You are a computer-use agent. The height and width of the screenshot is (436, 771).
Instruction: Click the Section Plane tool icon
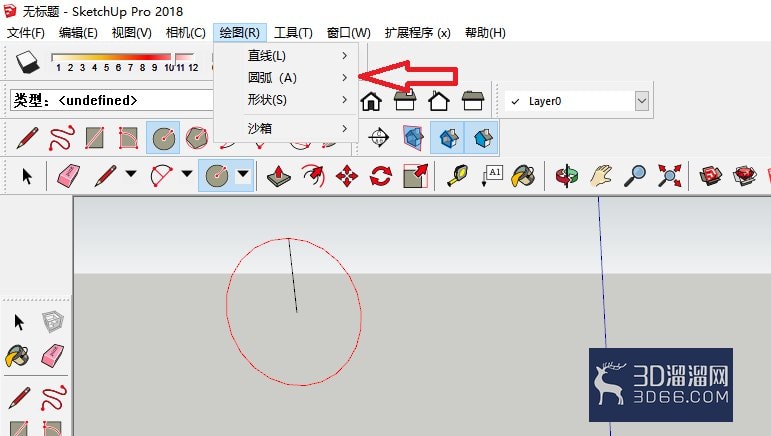(x=379, y=138)
